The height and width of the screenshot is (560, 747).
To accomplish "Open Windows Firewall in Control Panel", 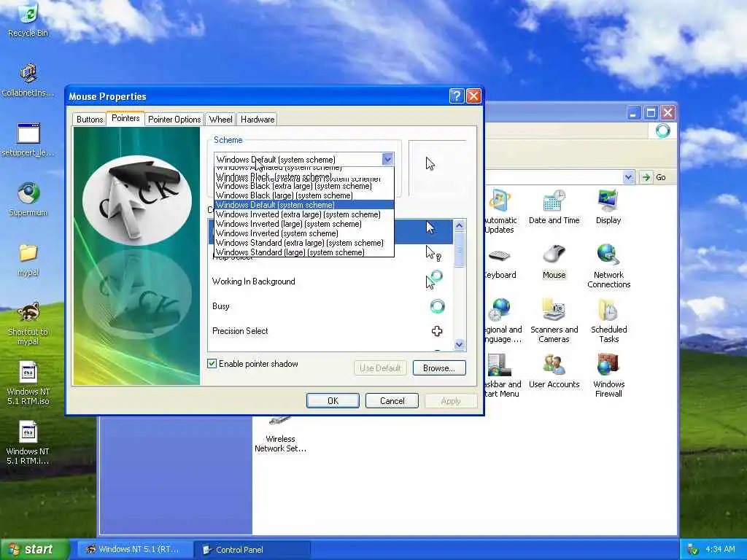I will pyautogui.click(x=608, y=376).
